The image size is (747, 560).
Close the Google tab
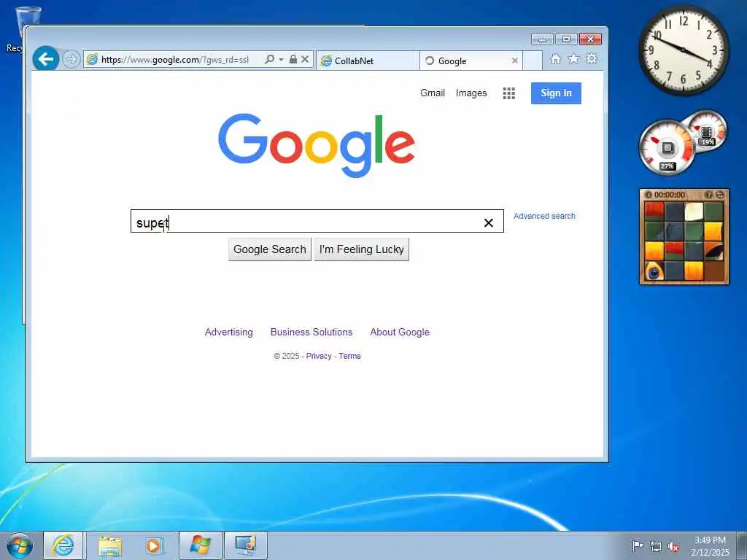point(514,61)
